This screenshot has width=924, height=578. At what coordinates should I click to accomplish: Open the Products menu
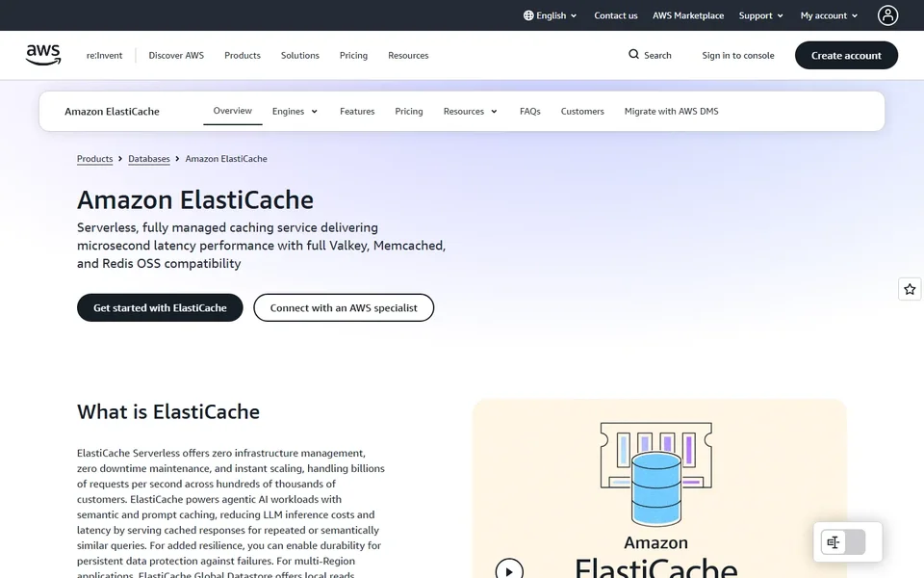tap(243, 55)
